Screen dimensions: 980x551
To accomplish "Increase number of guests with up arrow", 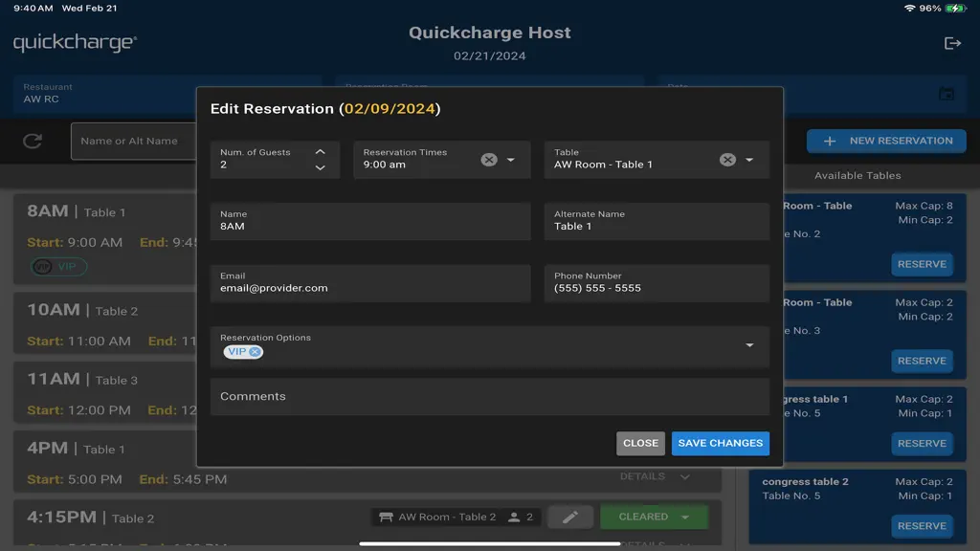I will (x=320, y=152).
